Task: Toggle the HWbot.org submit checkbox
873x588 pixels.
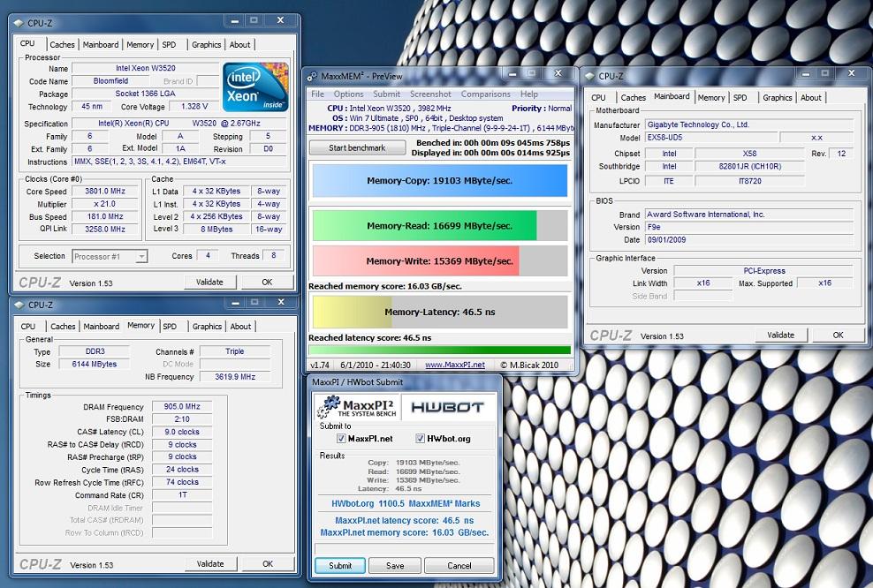Action: pyautogui.click(x=421, y=439)
